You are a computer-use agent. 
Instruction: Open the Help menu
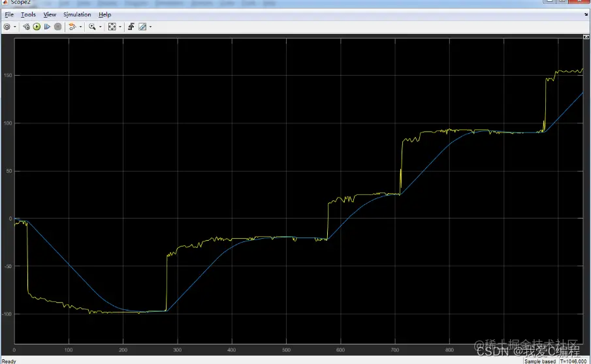tap(104, 14)
